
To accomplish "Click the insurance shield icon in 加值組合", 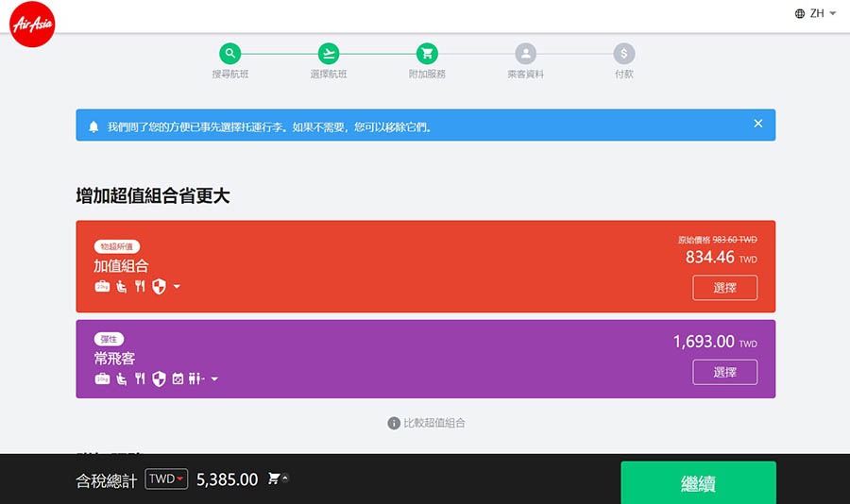I will 159,287.
